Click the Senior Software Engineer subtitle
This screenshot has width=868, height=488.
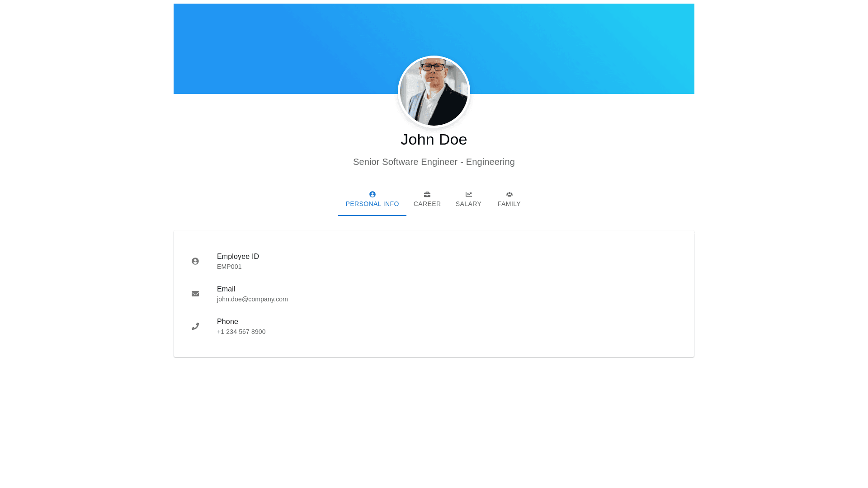coord(434,162)
